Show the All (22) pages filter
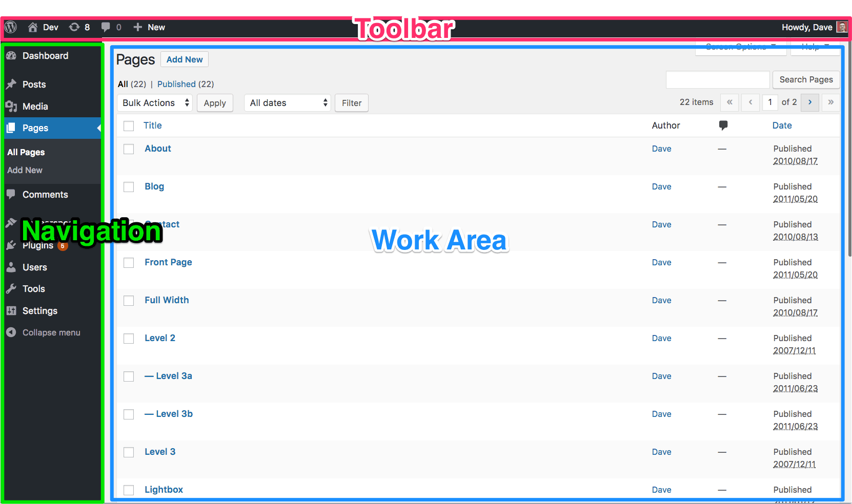Image resolution: width=852 pixels, height=504 pixels. tap(132, 84)
